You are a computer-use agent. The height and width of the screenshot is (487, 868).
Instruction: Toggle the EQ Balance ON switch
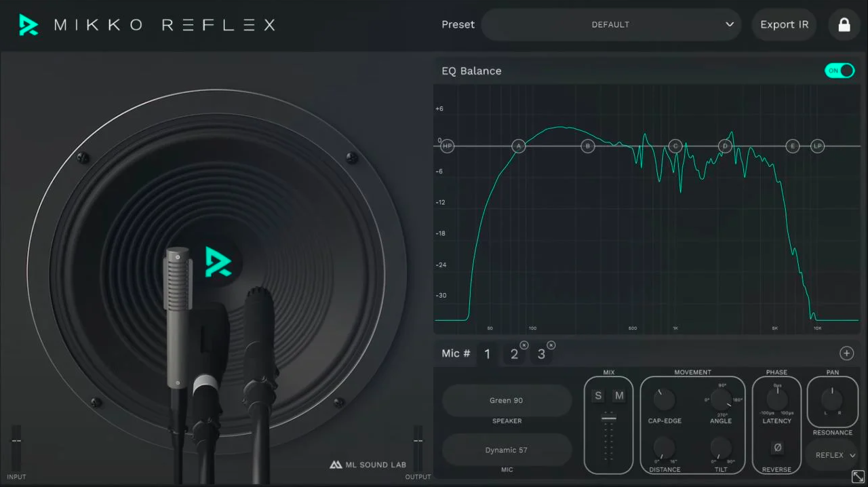840,71
